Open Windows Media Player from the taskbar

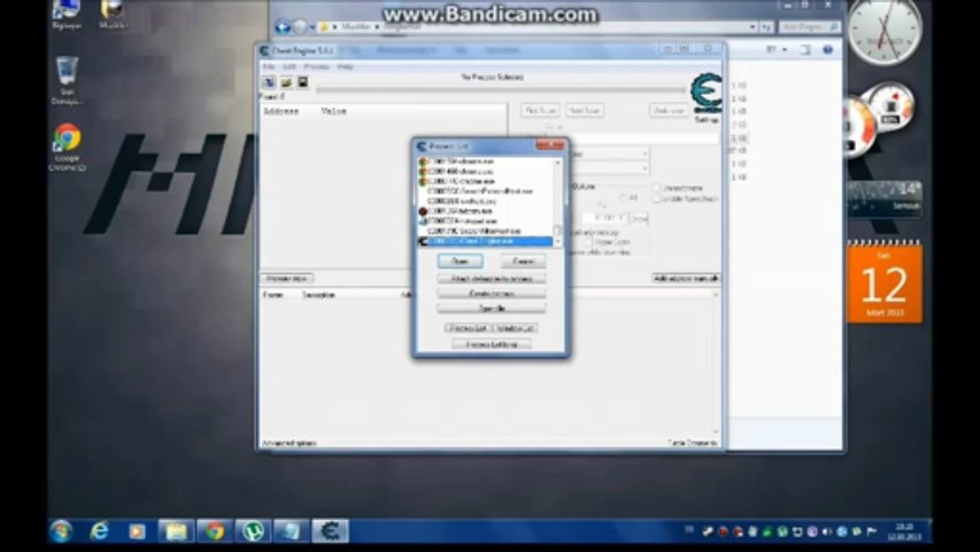pos(137,531)
